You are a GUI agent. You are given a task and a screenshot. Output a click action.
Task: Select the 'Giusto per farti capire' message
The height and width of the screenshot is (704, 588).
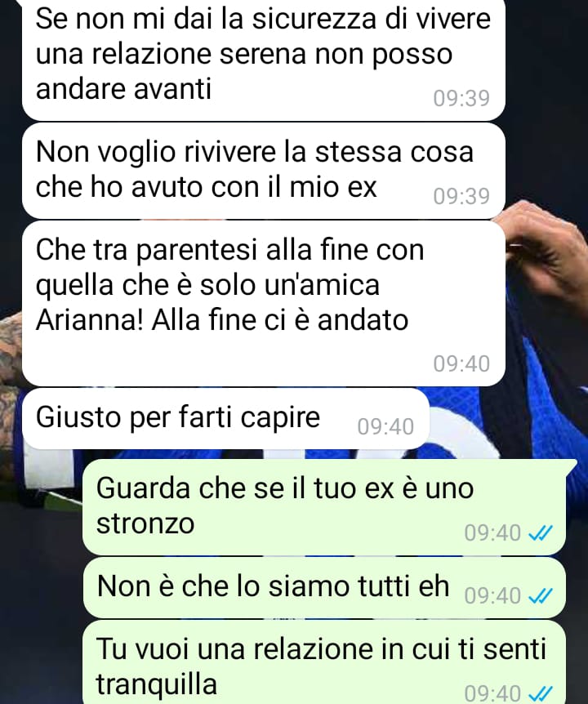click(x=225, y=419)
